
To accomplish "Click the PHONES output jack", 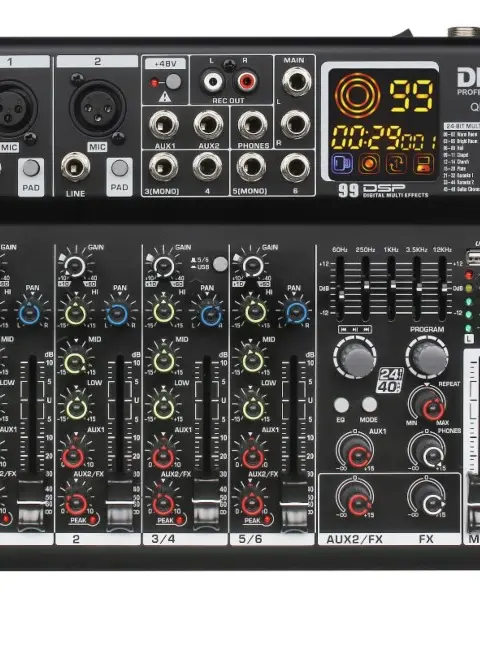I will (x=252, y=124).
